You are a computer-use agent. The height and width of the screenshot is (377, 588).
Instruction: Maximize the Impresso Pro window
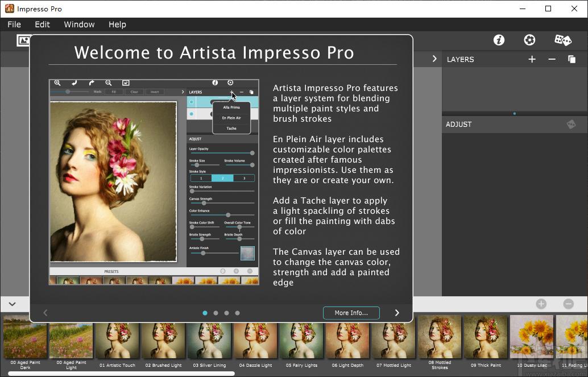pos(548,9)
